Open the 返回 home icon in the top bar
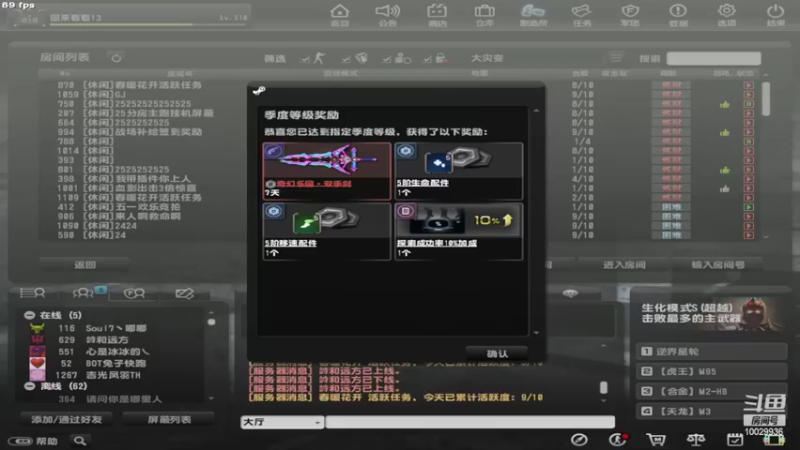 [339, 15]
